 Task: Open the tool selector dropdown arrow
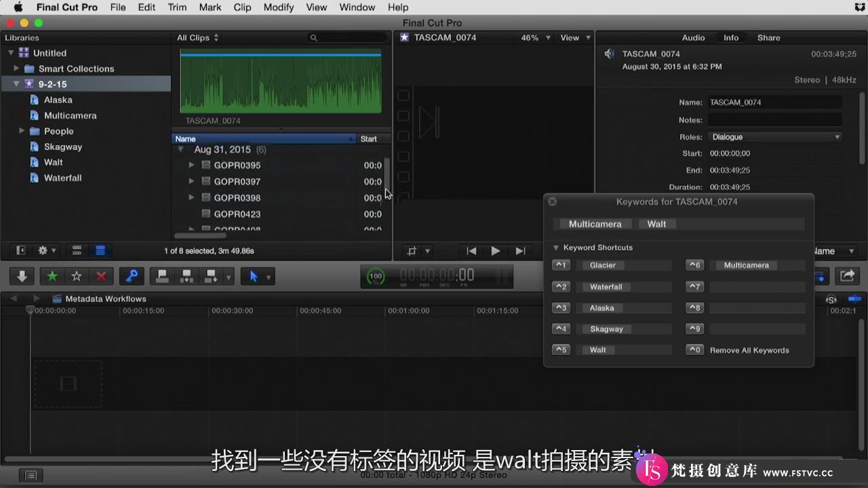269,277
